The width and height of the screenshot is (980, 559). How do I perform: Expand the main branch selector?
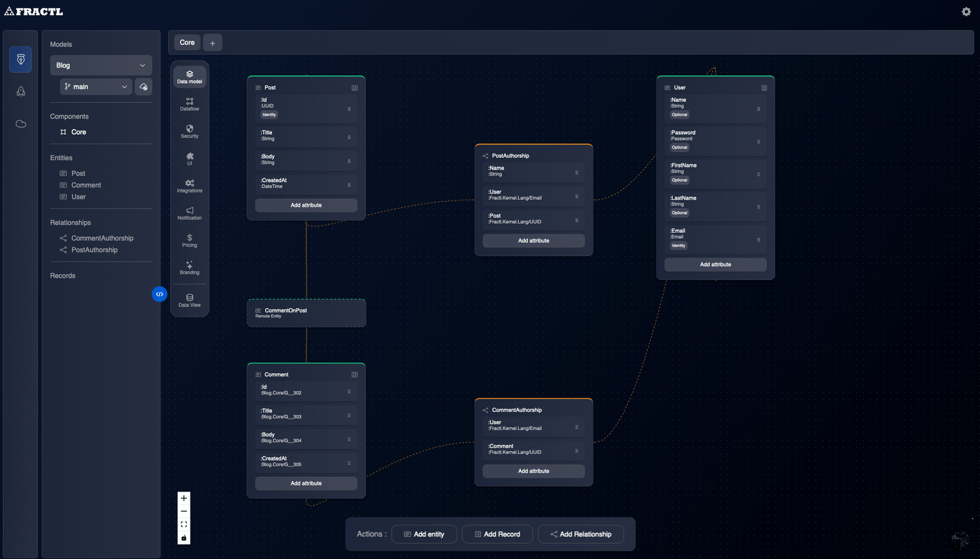click(x=95, y=86)
